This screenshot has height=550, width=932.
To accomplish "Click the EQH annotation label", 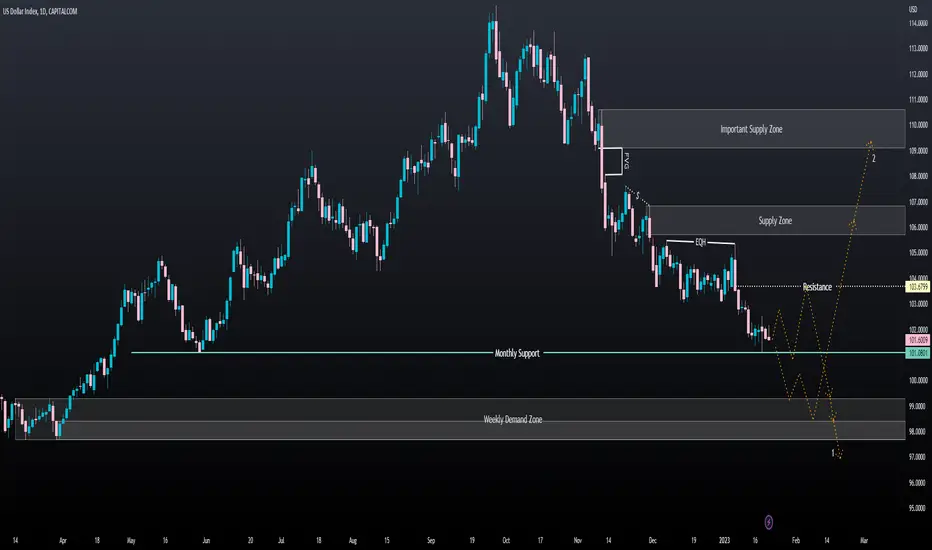I will (701, 242).
